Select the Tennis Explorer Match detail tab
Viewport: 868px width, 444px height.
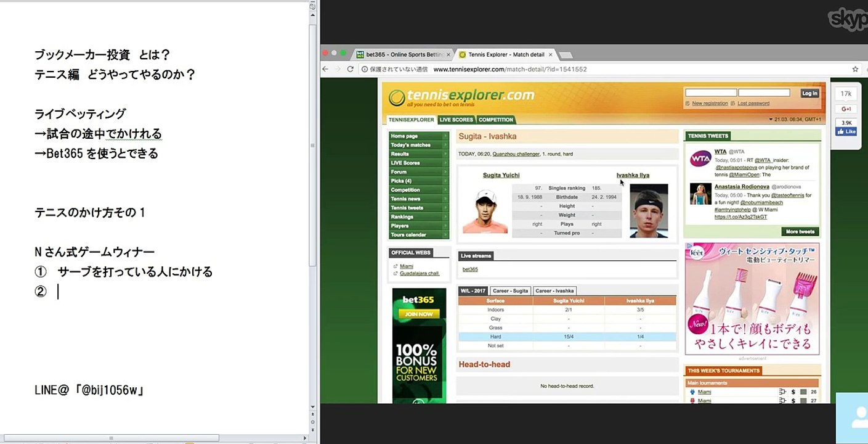pos(505,54)
